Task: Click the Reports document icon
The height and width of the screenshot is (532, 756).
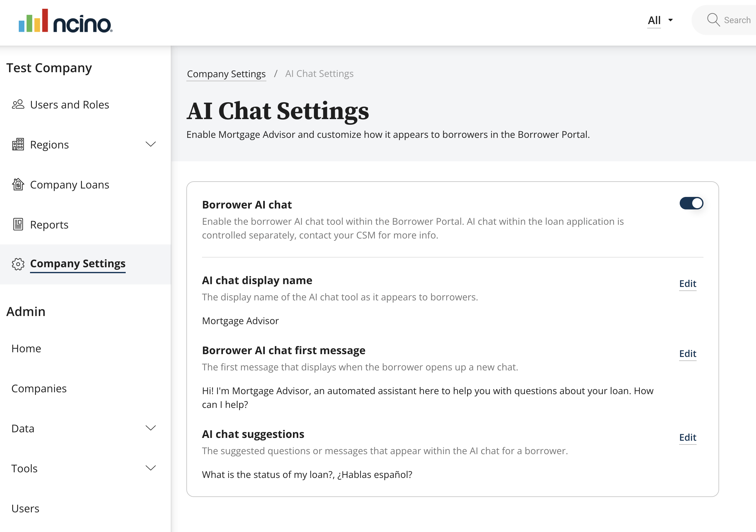Action: 18,224
